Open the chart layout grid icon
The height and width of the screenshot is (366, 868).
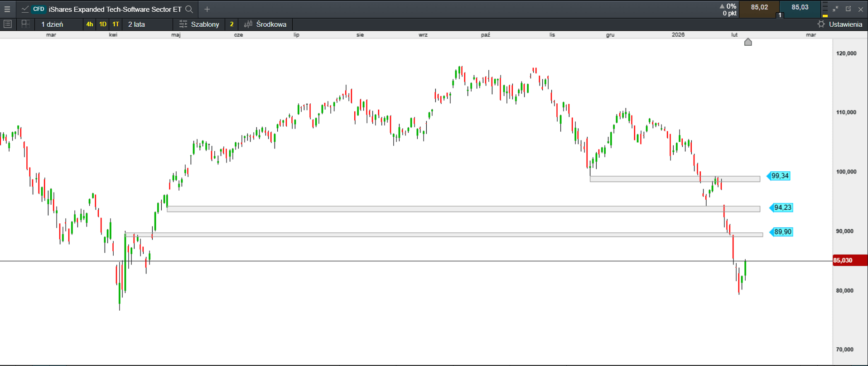(25, 24)
